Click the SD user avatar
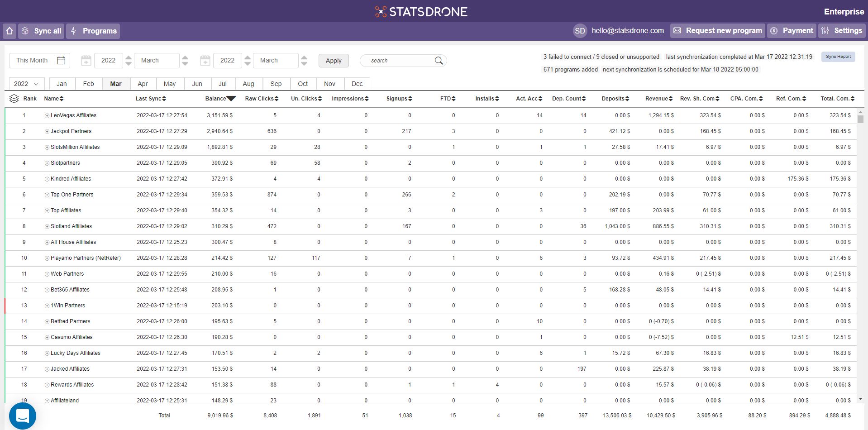868x430 pixels. click(580, 31)
